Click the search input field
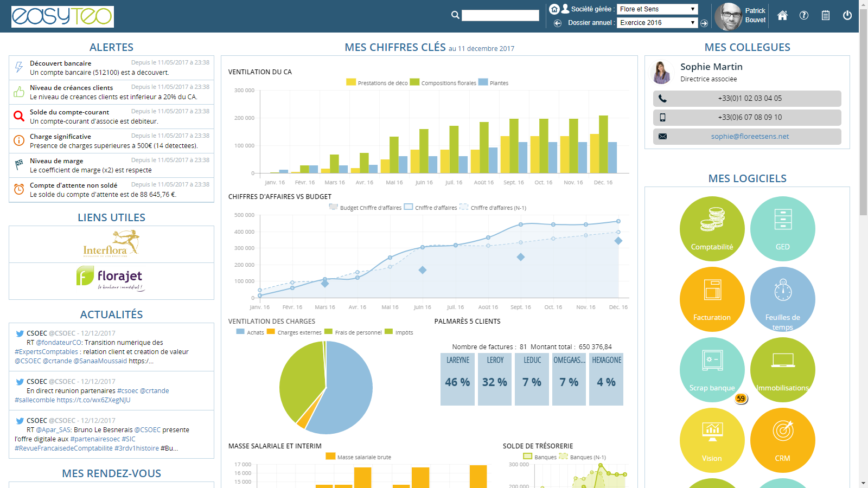The image size is (868, 488). [500, 16]
